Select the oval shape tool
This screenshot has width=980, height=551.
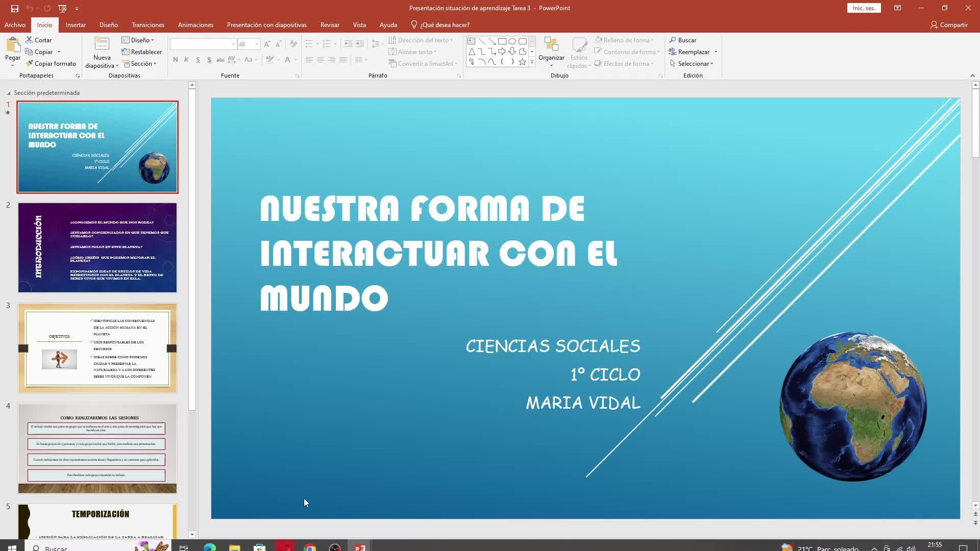point(512,41)
